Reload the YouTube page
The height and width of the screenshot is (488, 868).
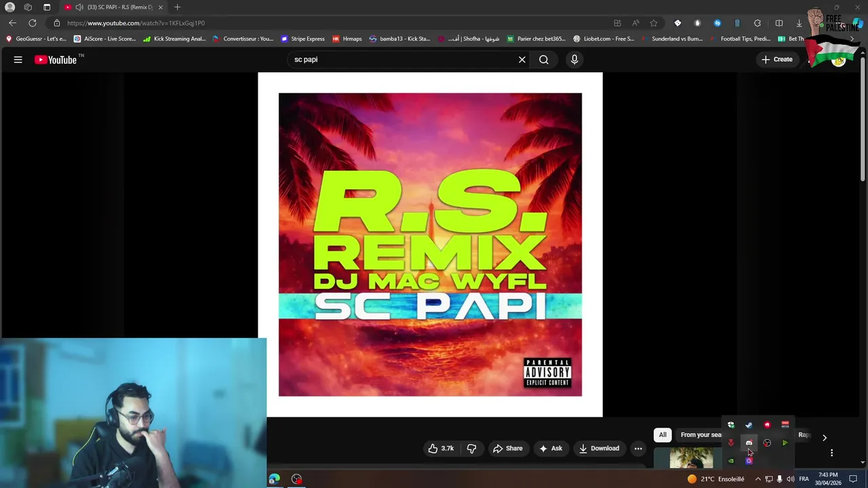pos(32,23)
